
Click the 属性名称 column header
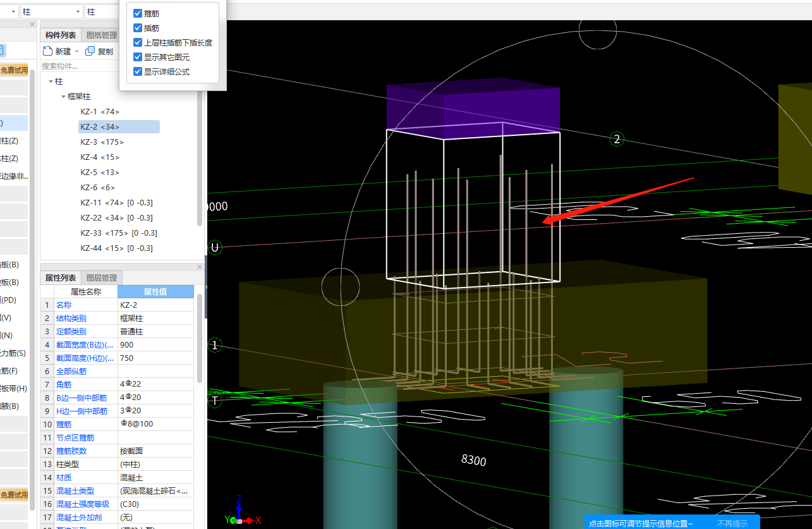click(86, 292)
